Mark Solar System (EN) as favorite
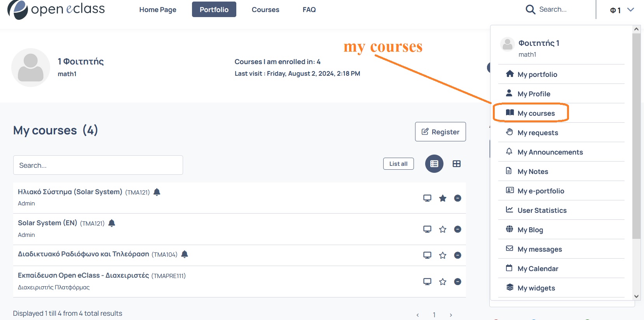This screenshot has height=320, width=644. click(442, 230)
